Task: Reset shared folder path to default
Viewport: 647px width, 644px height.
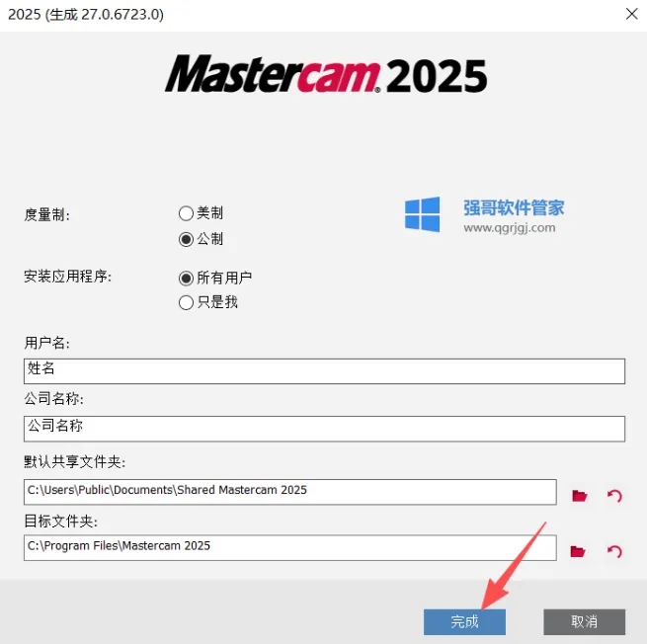Action: [614, 496]
